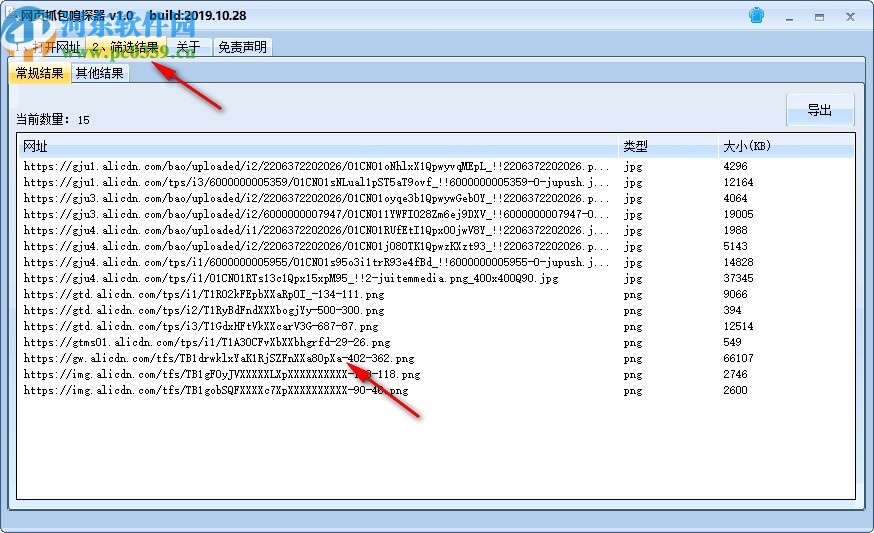Click the 当前数量 count label
Viewport: 874px width, 533px height.
[52, 119]
